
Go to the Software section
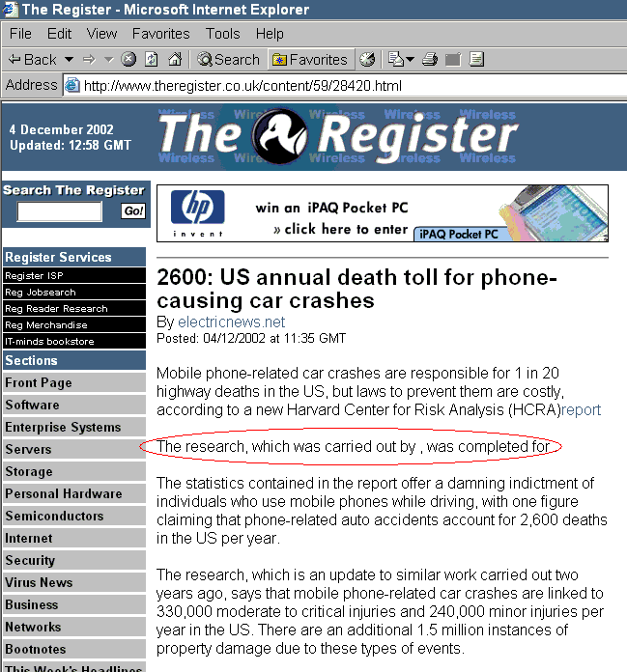74,405
